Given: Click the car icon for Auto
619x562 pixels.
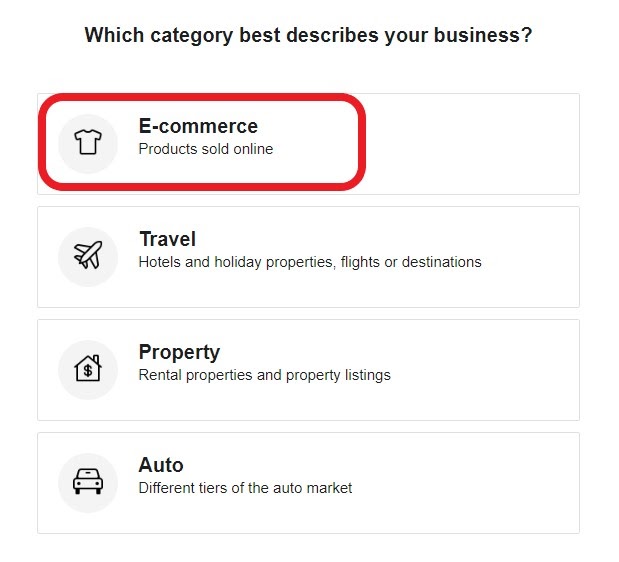Looking at the screenshot, I should tap(88, 482).
